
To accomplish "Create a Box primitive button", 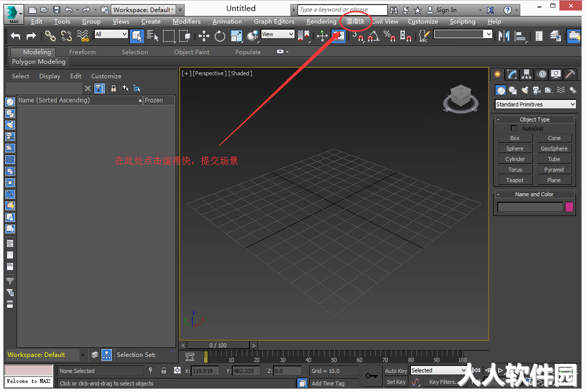I will pyautogui.click(x=515, y=138).
